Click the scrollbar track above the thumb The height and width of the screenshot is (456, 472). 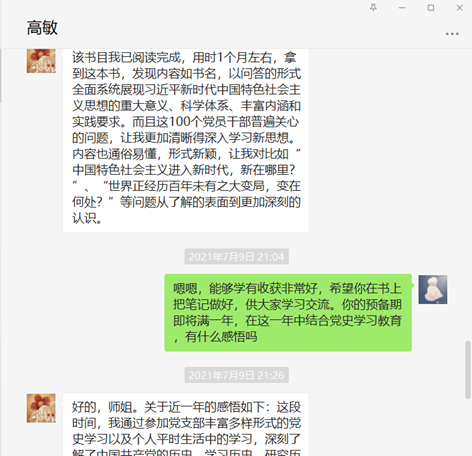(468, 193)
